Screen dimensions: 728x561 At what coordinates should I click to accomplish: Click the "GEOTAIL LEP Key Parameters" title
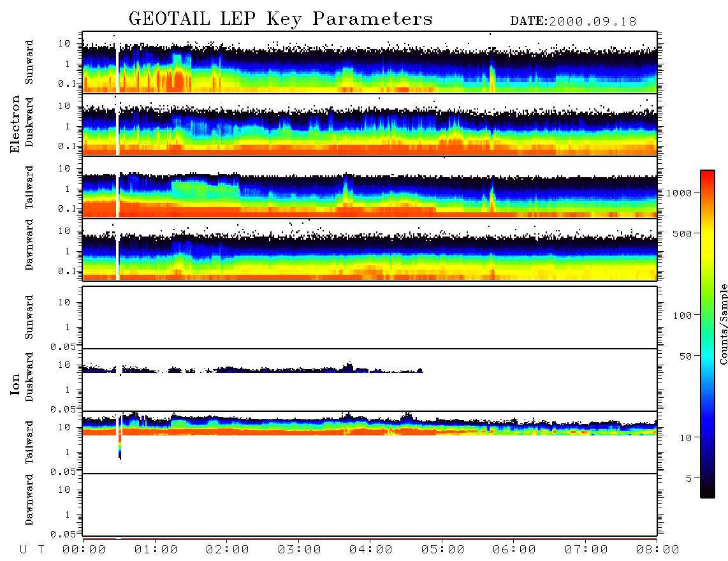280,19
